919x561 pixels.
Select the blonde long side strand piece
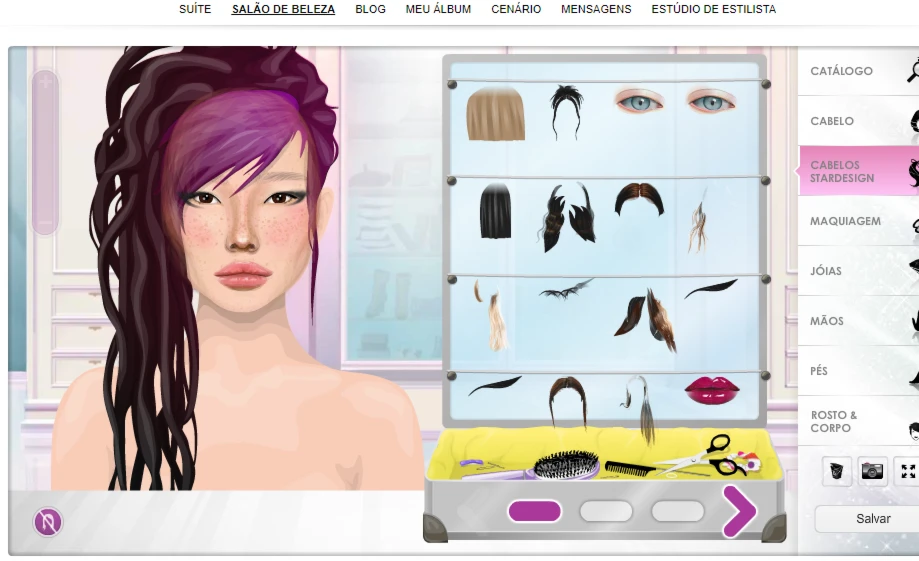coord(491,315)
